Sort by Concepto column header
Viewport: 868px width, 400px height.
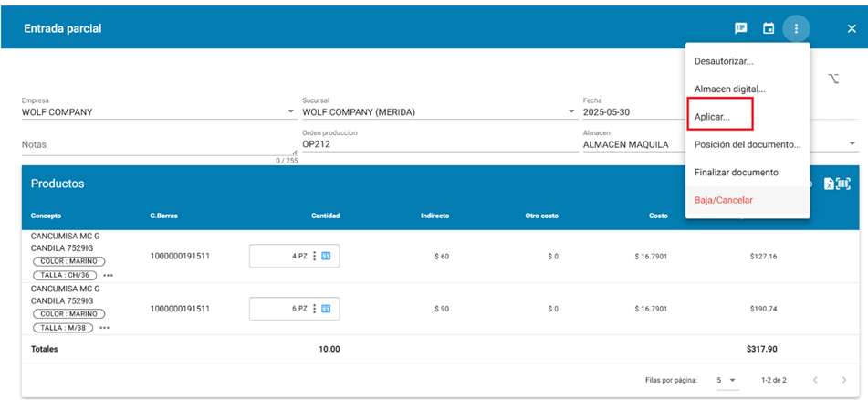click(46, 216)
